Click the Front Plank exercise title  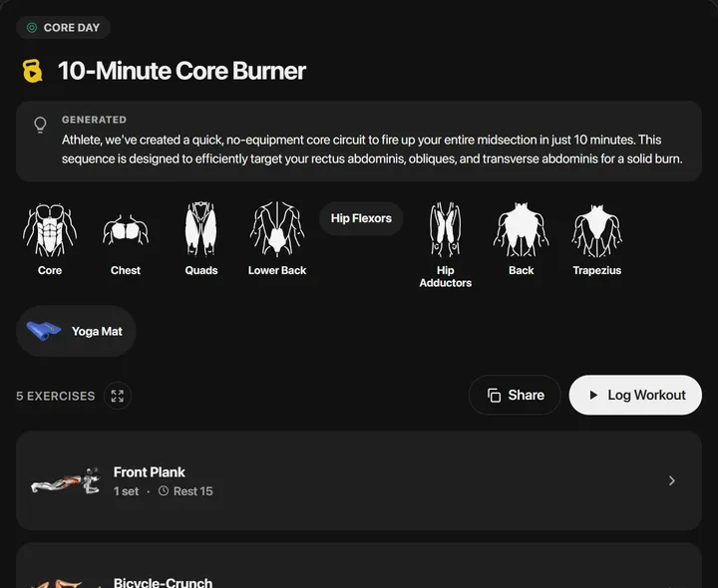(150, 471)
